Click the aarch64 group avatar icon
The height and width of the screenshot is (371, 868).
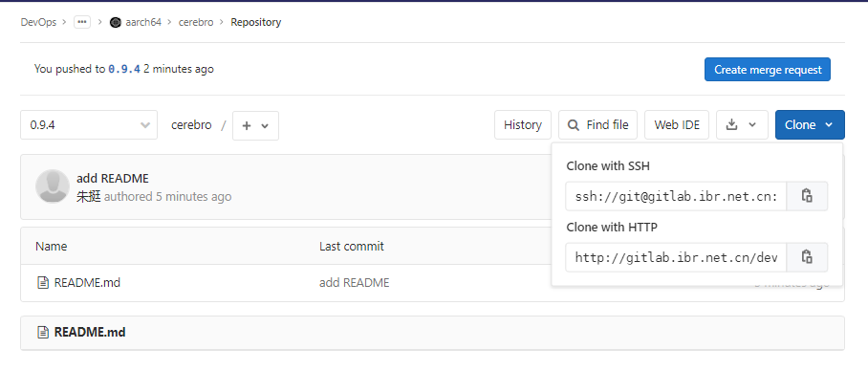(115, 22)
